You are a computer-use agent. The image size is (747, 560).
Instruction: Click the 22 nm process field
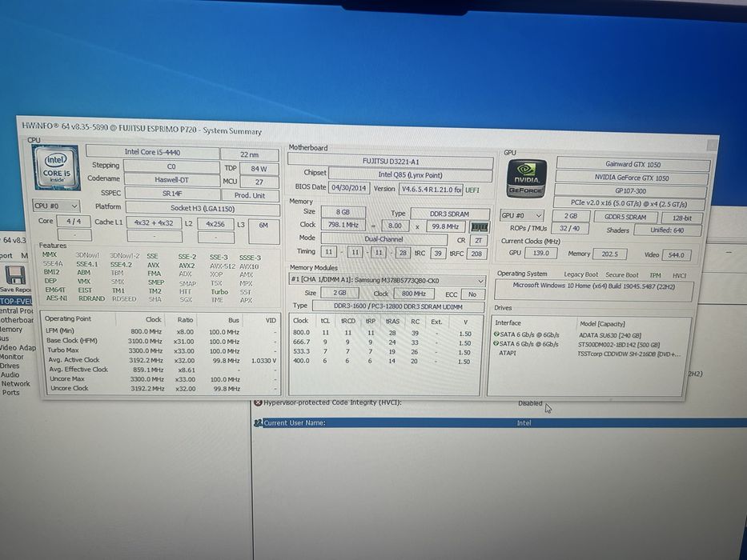(250, 154)
